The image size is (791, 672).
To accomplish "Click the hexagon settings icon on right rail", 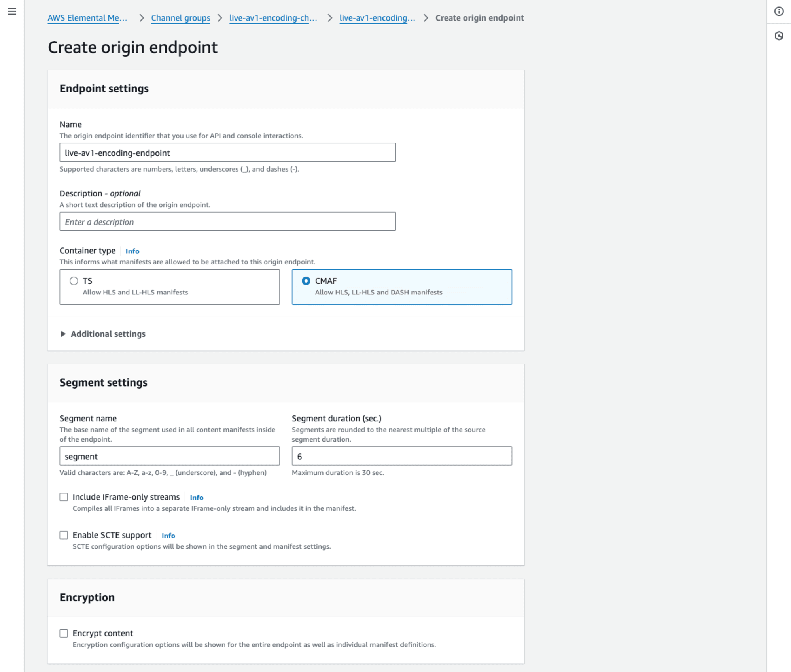I will [779, 36].
